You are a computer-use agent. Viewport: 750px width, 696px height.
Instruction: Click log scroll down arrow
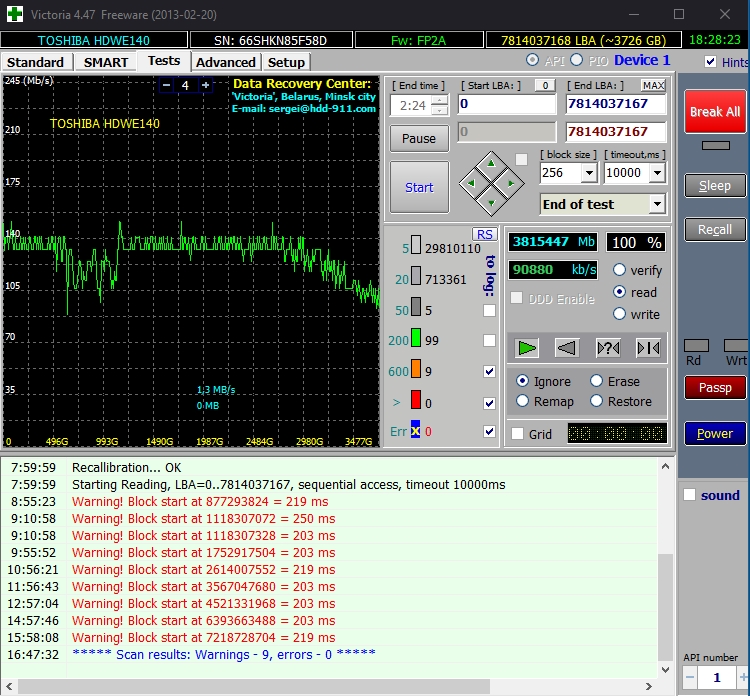(665, 669)
